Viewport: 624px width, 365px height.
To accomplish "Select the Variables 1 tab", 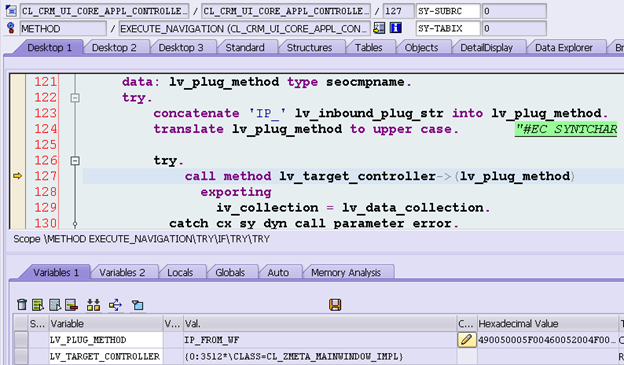I will click(56, 273).
